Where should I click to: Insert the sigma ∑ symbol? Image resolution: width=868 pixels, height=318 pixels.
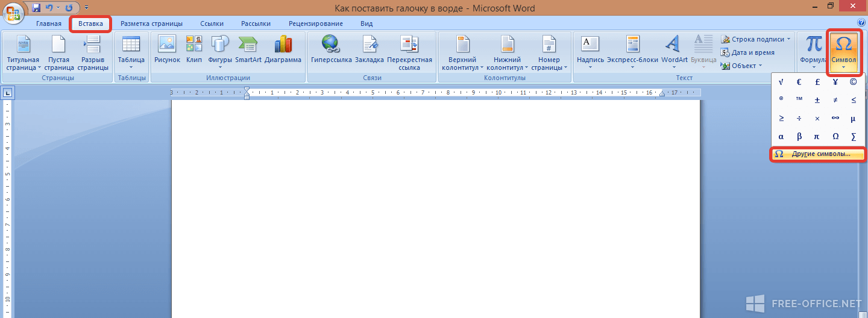click(854, 137)
